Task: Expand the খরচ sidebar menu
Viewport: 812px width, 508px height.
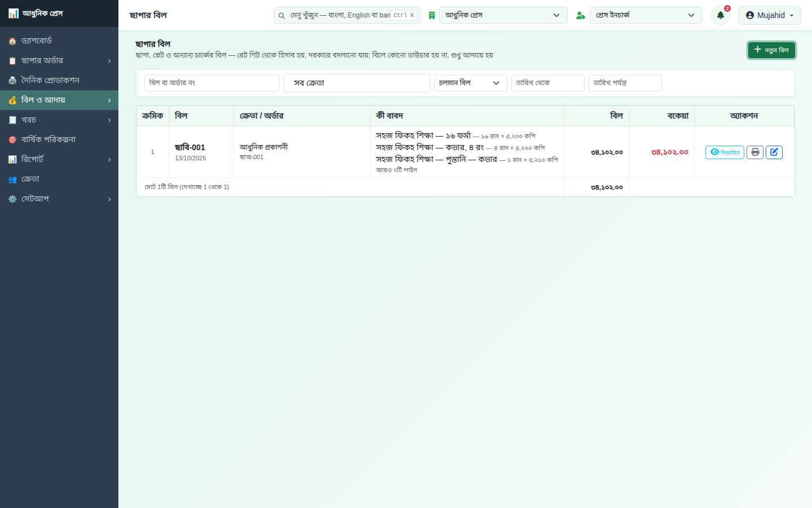Action: (x=59, y=120)
